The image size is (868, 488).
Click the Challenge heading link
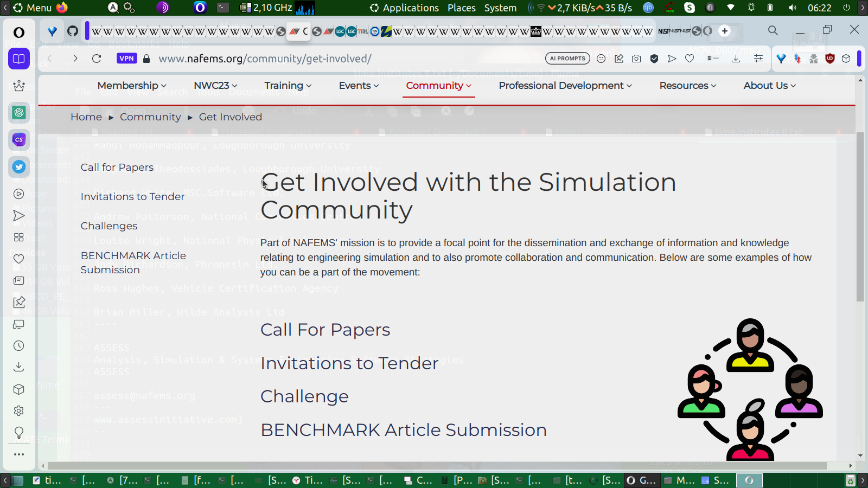tap(304, 397)
